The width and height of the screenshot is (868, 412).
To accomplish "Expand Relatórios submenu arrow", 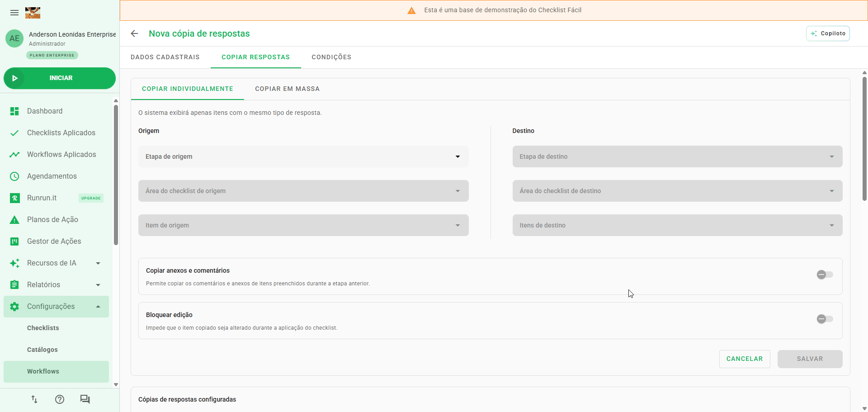I will [98, 285].
